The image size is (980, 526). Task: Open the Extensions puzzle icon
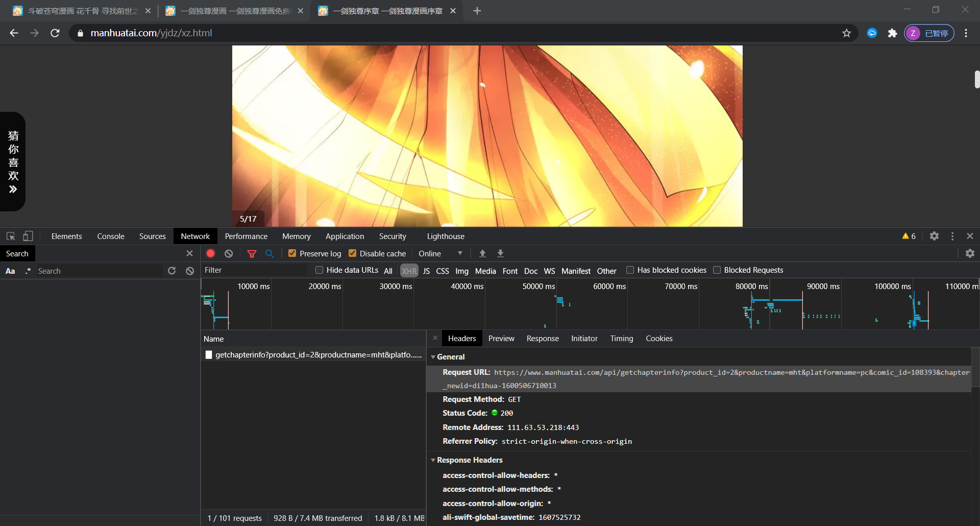click(x=892, y=33)
